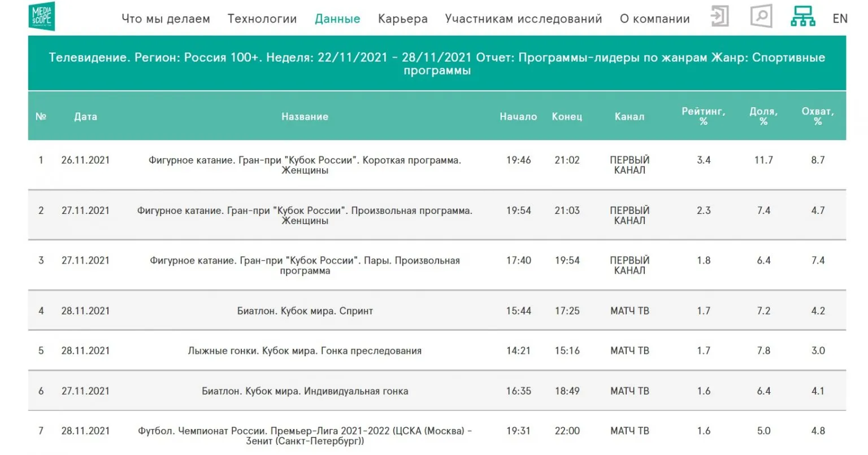This screenshot has width=868, height=455.
Task: Select the Короткая программа Женщины row title
Action: [x=305, y=165]
